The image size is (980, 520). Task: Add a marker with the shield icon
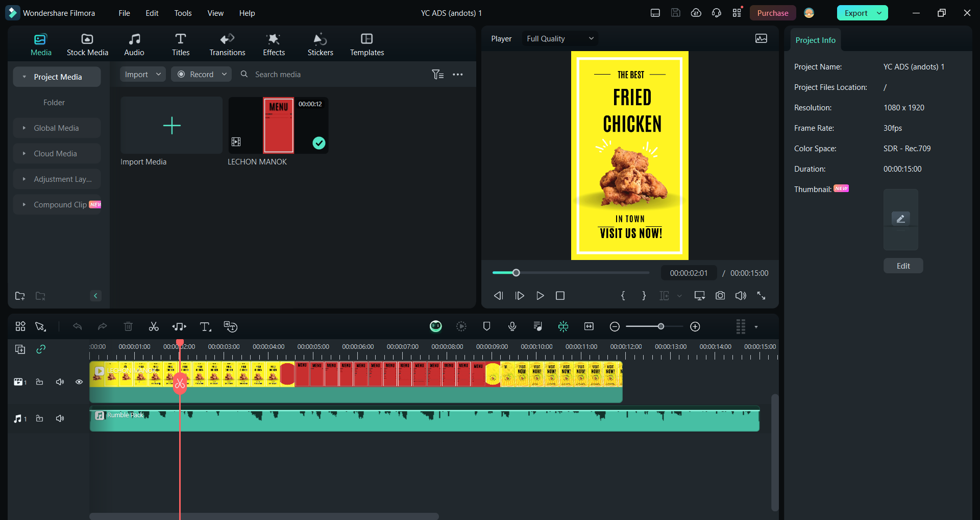click(x=486, y=326)
